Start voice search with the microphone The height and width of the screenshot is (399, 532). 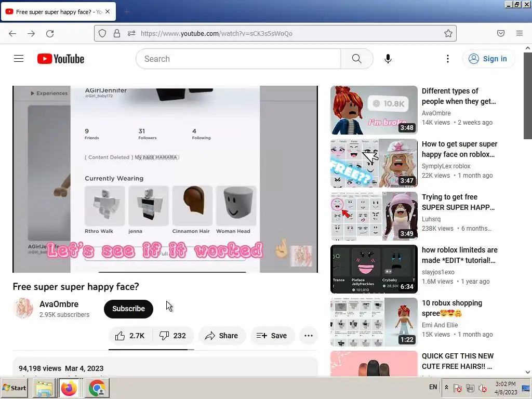[388, 59]
